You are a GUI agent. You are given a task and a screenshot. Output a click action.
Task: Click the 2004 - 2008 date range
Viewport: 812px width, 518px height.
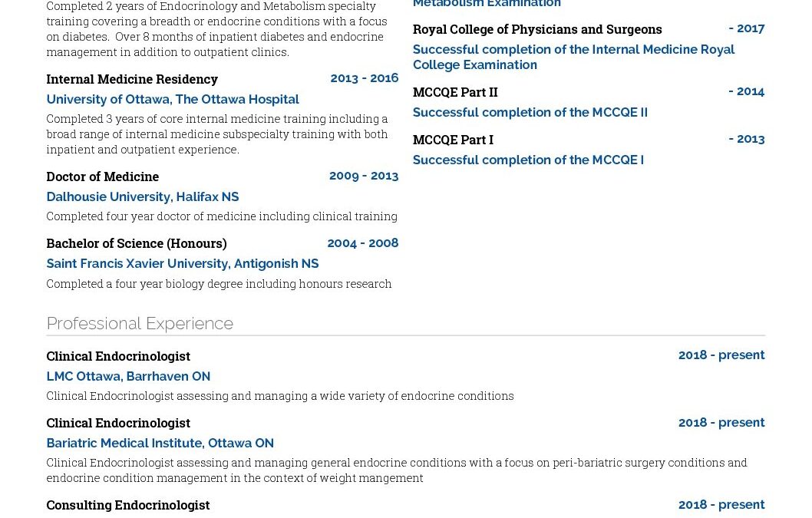(x=363, y=243)
